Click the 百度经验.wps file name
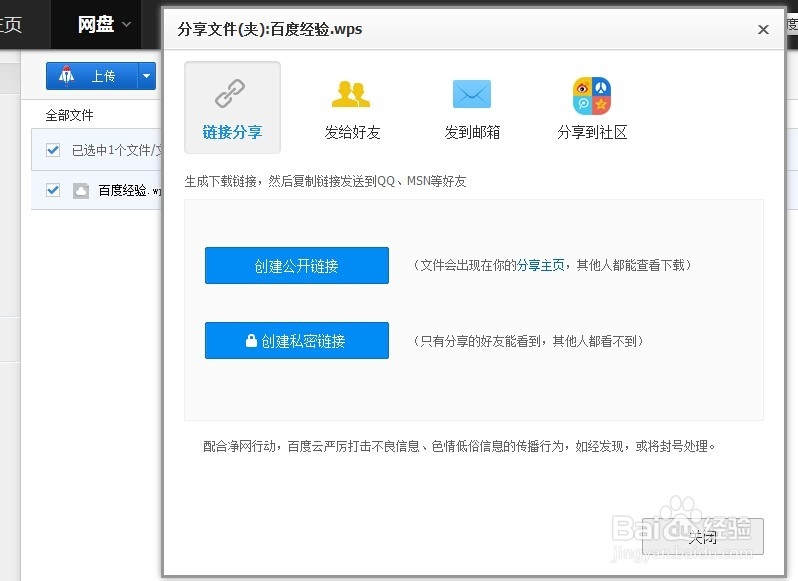The width and height of the screenshot is (798, 581). tap(130, 191)
